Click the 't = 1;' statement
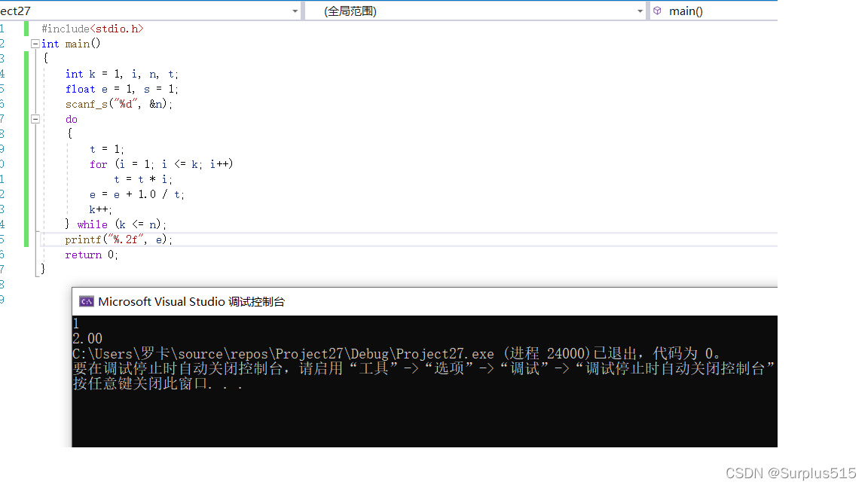This screenshot has height=488, width=868. click(x=107, y=149)
